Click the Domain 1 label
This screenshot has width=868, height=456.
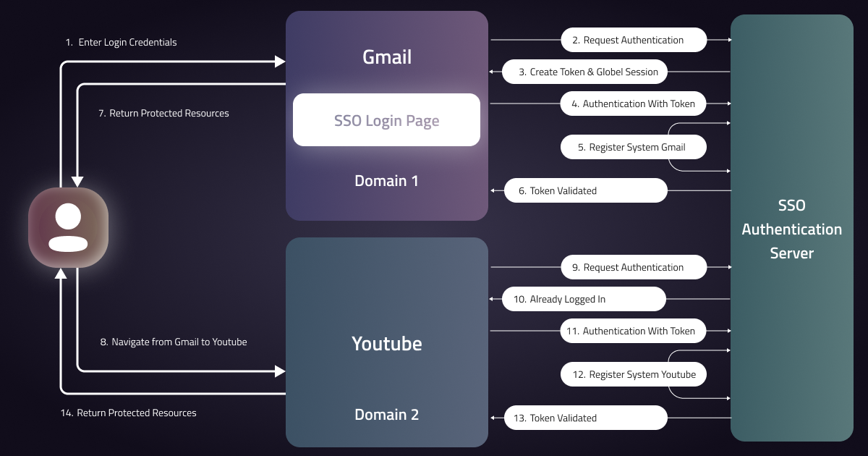pyautogui.click(x=386, y=180)
